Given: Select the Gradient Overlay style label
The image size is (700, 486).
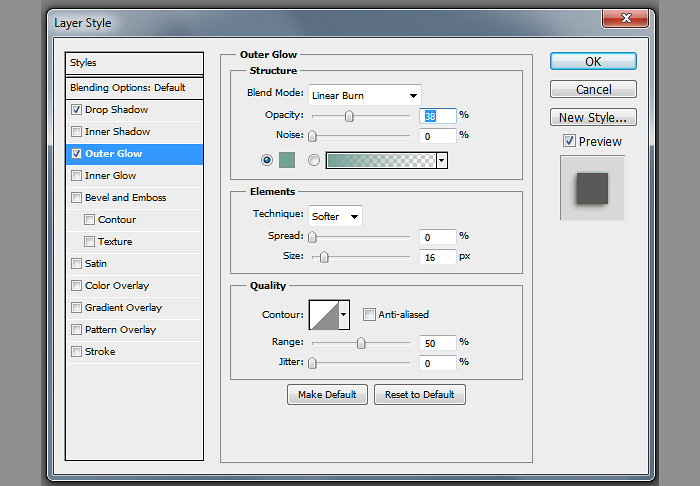Looking at the screenshot, I should coord(123,307).
